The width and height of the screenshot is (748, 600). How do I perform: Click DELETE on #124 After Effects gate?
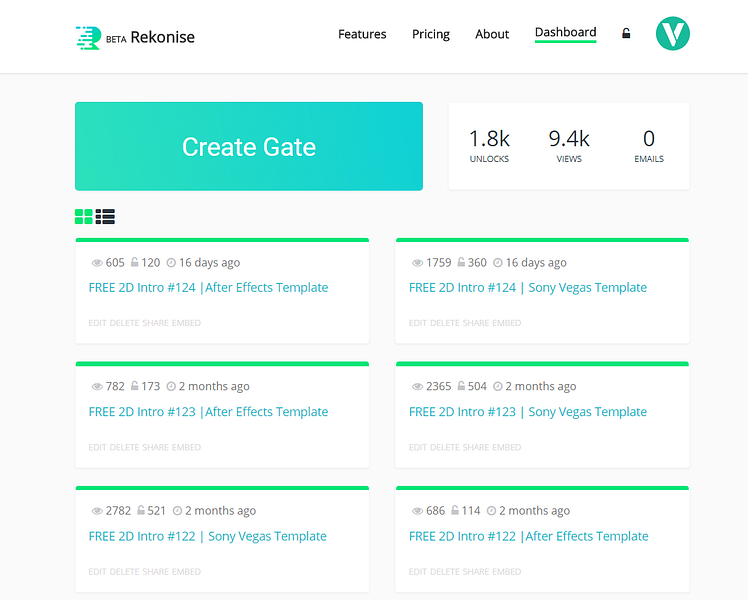tap(125, 323)
